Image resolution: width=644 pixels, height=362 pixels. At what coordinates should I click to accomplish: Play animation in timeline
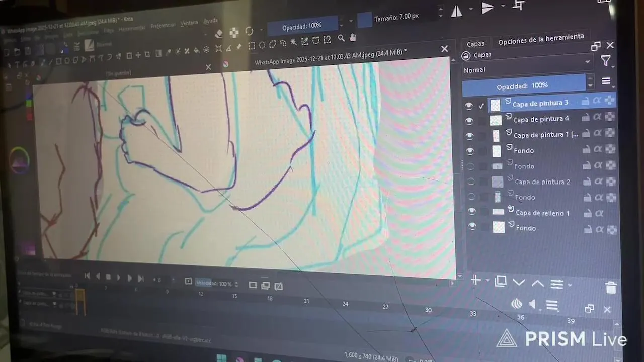(x=119, y=277)
